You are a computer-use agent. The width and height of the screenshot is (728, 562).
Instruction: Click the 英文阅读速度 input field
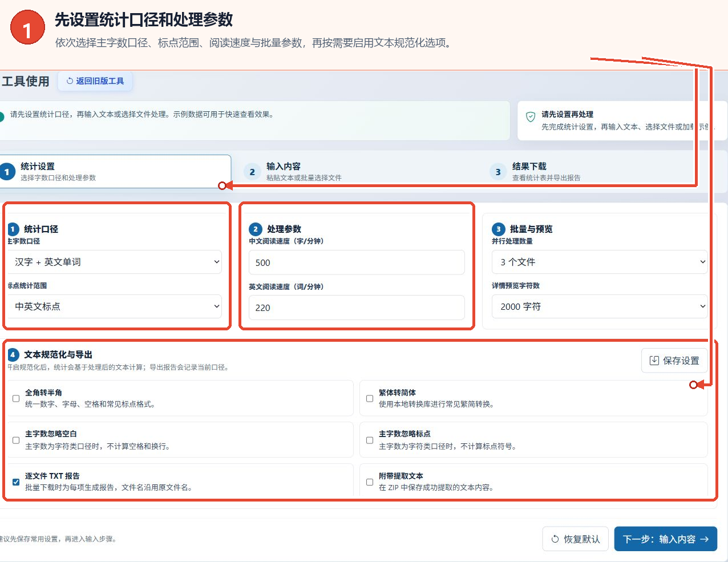click(357, 308)
